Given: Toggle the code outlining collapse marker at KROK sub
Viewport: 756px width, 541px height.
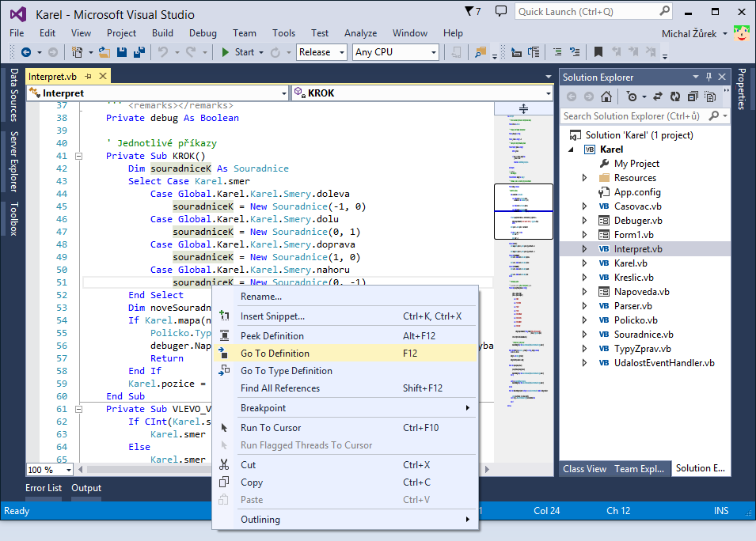Looking at the screenshot, I should pyautogui.click(x=78, y=156).
